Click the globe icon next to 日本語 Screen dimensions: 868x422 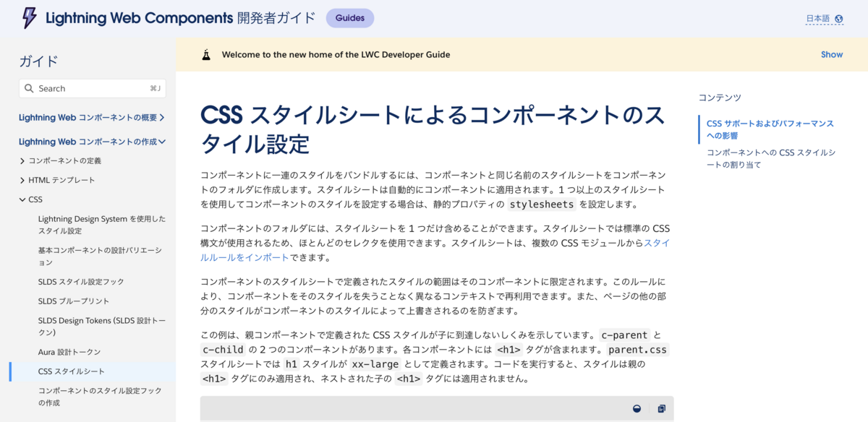click(838, 19)
